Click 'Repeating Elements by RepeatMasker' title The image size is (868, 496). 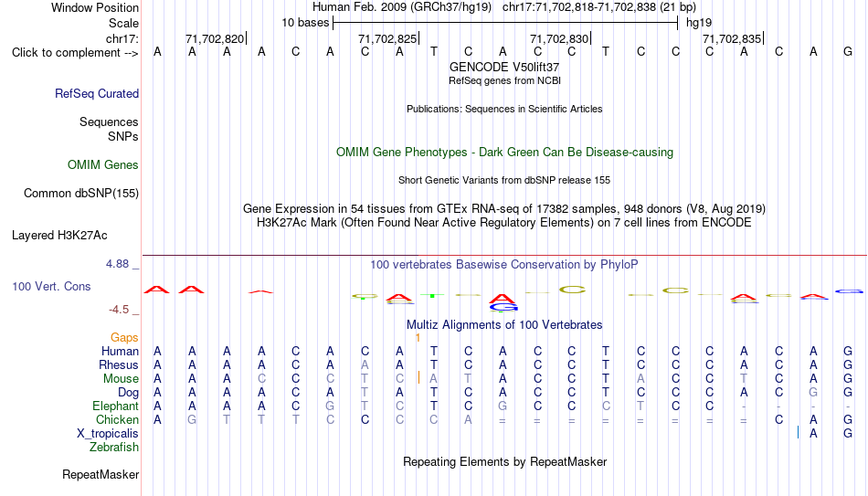click(x=504, y=461)
